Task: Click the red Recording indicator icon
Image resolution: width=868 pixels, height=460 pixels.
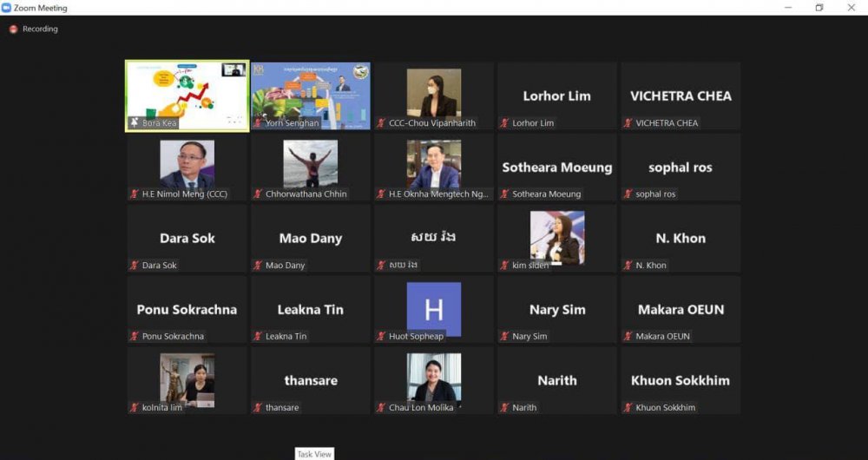Action: point(13,30)
